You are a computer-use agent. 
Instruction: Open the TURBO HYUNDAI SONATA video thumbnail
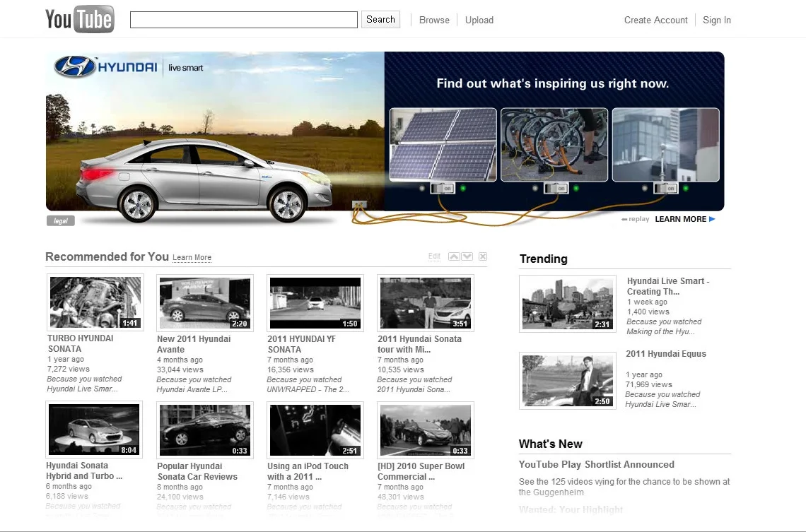(95, 302)
